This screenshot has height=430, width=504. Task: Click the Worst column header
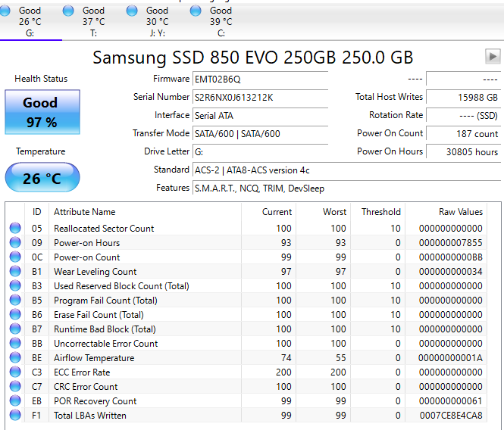click(x=323, y=212)
